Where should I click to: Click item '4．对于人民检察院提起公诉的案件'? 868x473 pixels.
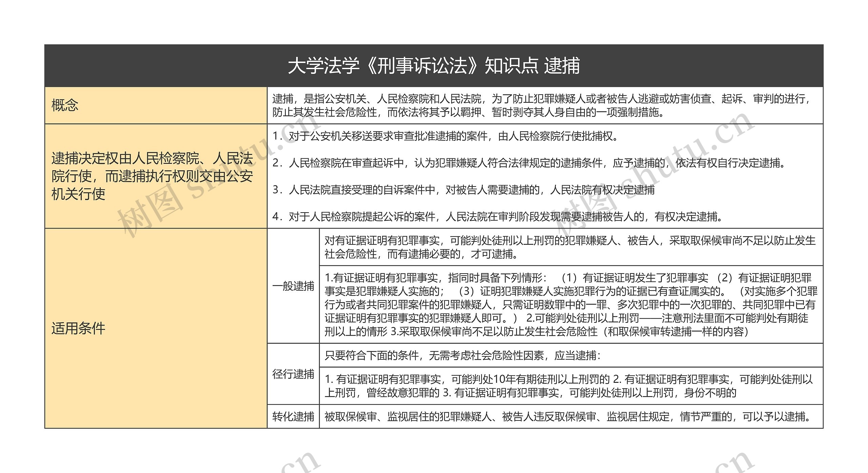coord(498,216)
